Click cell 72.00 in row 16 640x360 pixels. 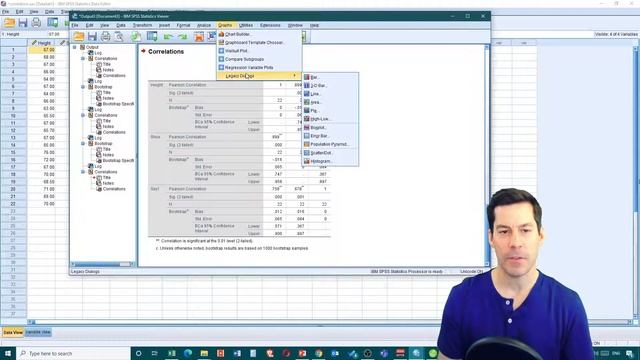click(42, 160)
